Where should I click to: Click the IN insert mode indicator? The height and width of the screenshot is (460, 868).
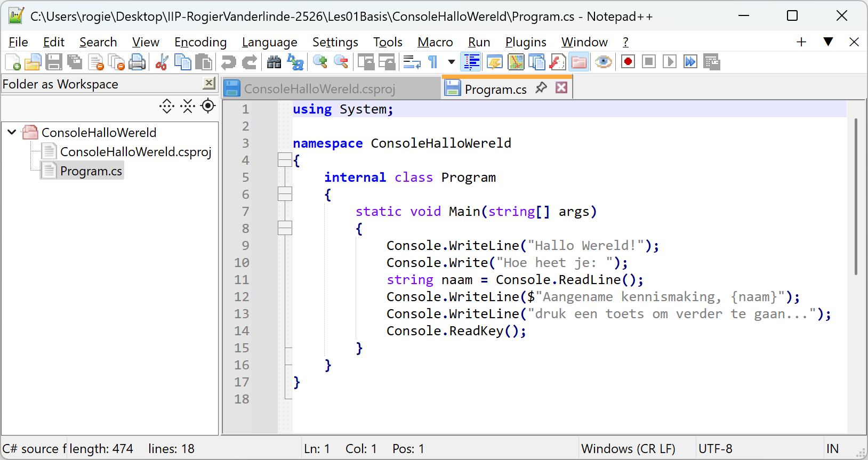point(832,449)
